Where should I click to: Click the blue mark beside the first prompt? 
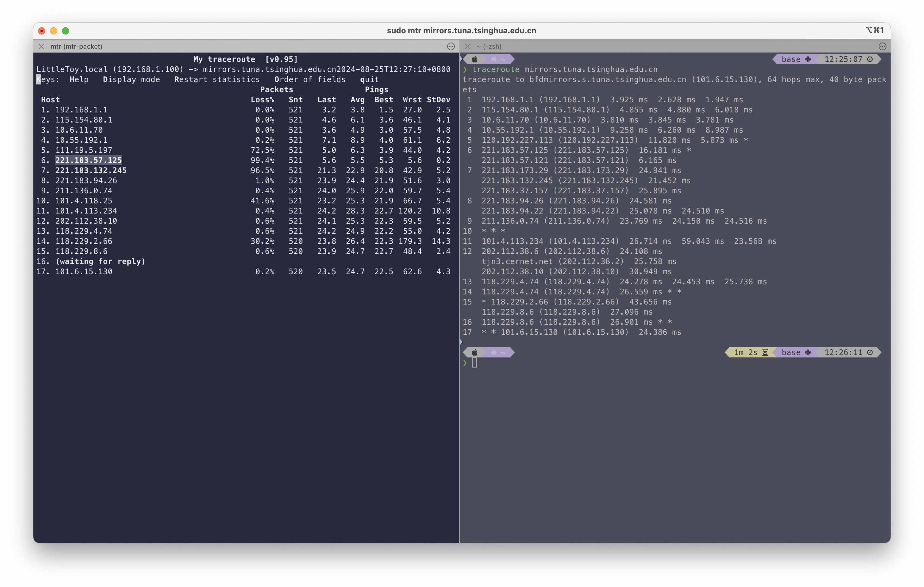tap(461, 59)
